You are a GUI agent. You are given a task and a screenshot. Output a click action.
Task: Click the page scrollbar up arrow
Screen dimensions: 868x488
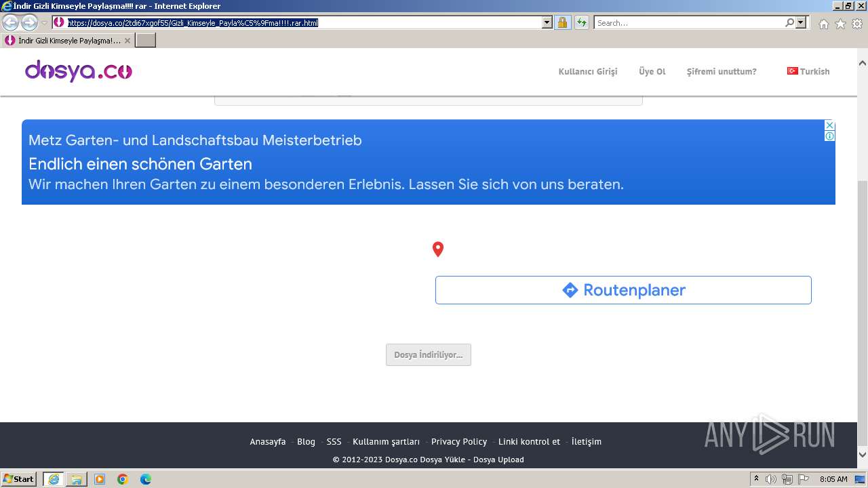[863, 63]
